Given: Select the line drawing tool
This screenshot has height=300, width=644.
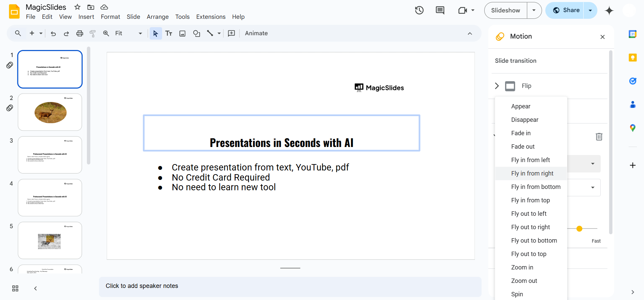Looking at the screenshot, I should tap(210, 33).
